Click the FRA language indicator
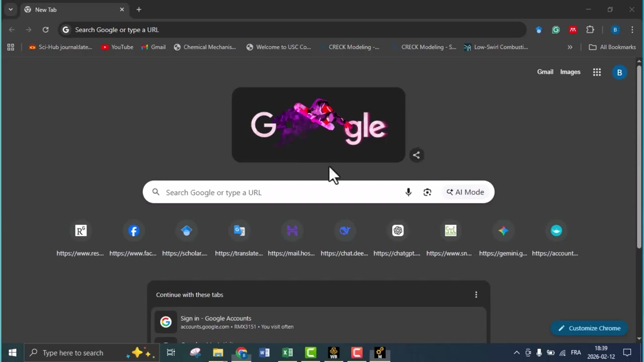This screenshot has width=644, height=362. [576, 352]
